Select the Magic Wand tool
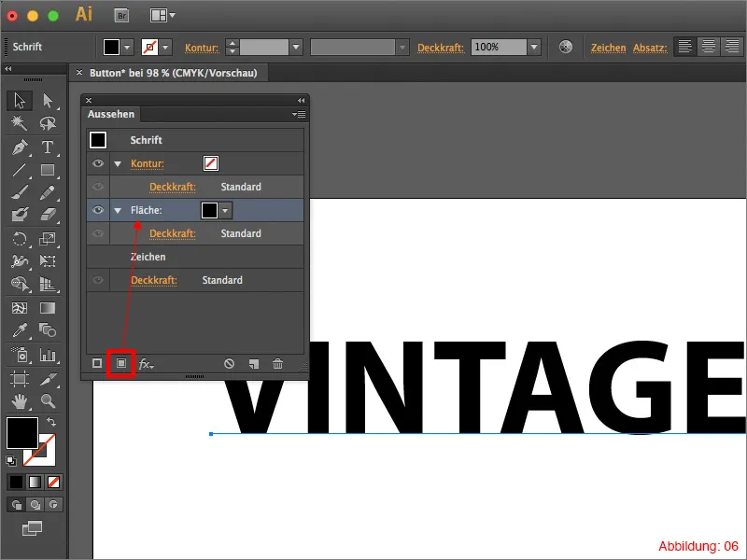This screenshot has width=747, height=560. [20, 123]
